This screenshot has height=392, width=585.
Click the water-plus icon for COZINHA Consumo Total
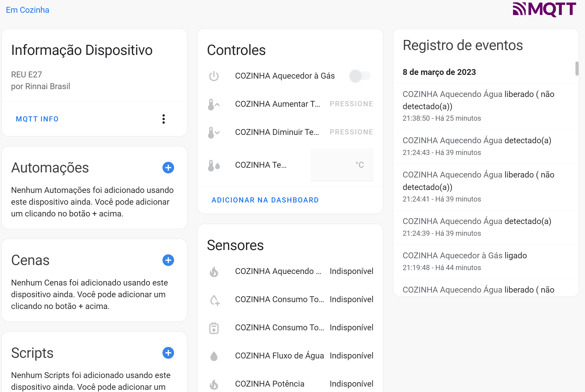214,299
